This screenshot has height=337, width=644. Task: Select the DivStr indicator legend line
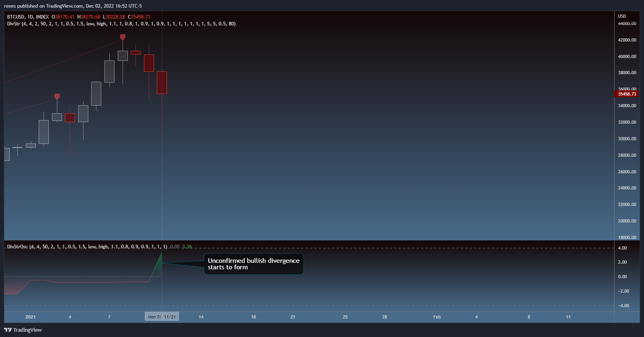pos(121,24)
